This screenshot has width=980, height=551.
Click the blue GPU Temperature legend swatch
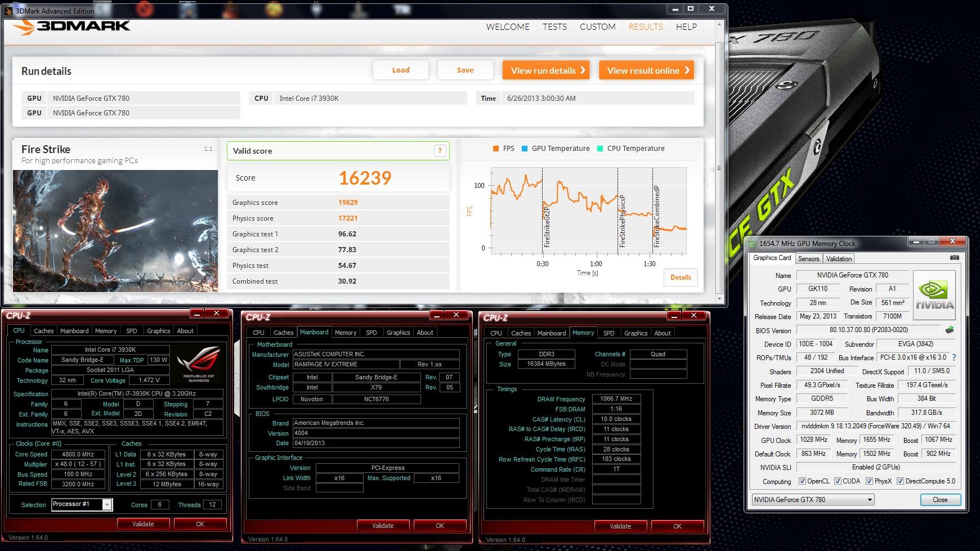(525, 149)
